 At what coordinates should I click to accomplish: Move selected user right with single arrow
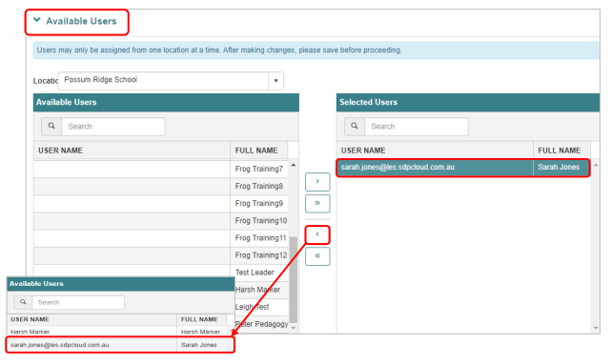(317, 182)
